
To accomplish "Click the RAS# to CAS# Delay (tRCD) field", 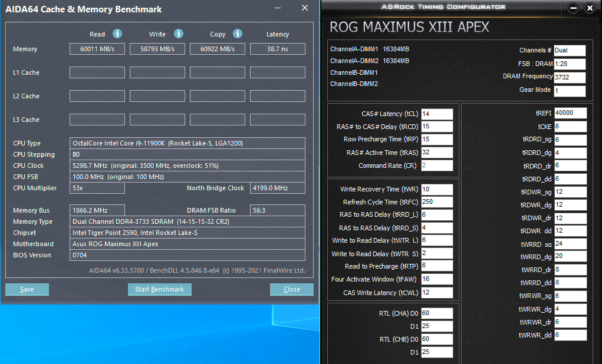I will (x=437, y=127).
